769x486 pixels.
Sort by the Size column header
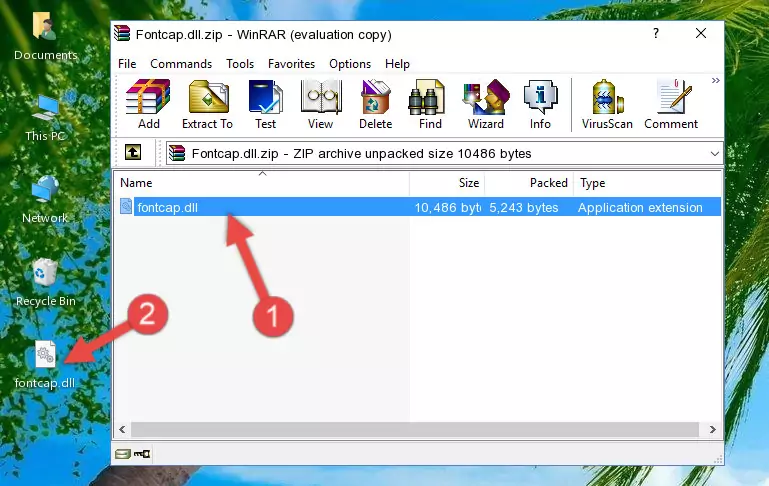click(x=447, y=183)
